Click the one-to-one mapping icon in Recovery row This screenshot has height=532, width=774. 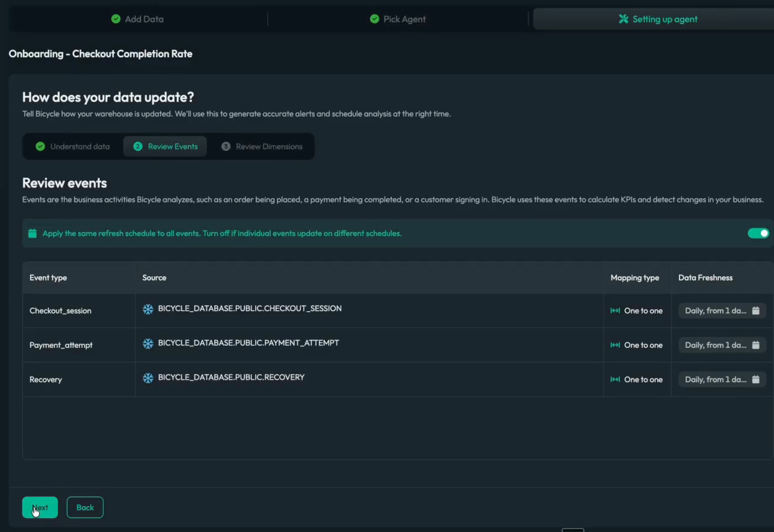coord(615,380)
